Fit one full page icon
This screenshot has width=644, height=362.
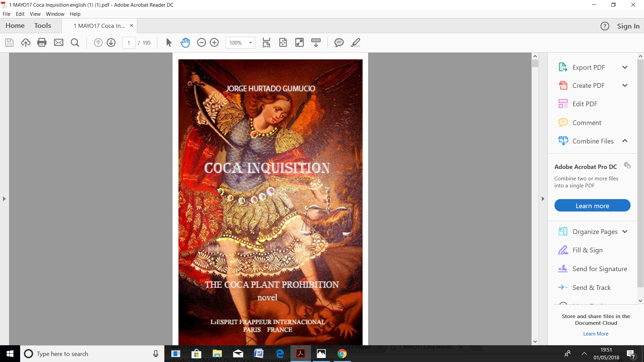point(283,43)
